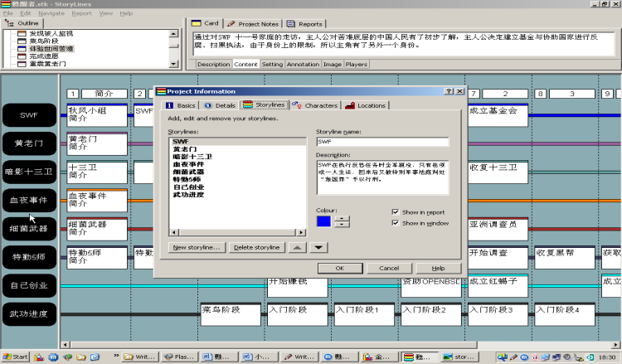
Task: Click the Details tab info icon
Action: click(207, 106)
